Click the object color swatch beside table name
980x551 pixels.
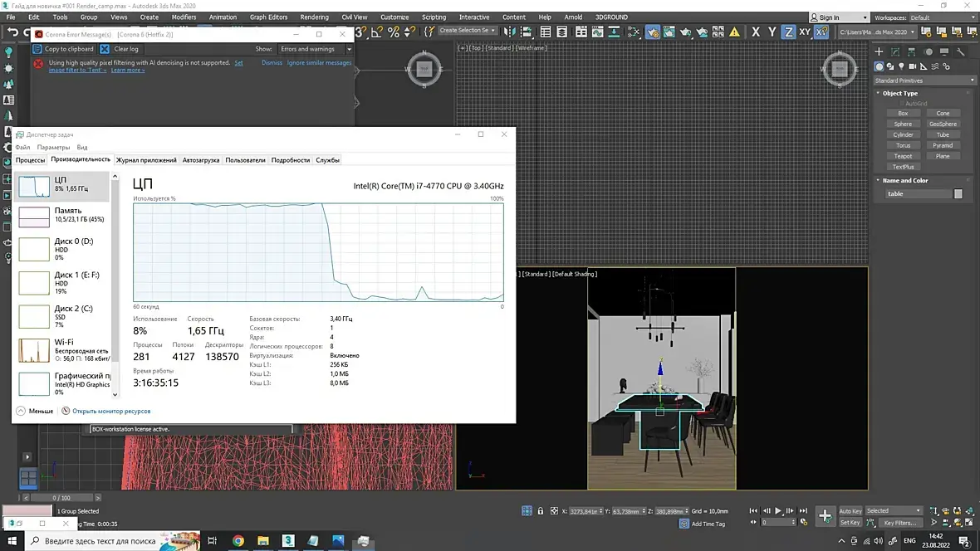tap(958, 193)
